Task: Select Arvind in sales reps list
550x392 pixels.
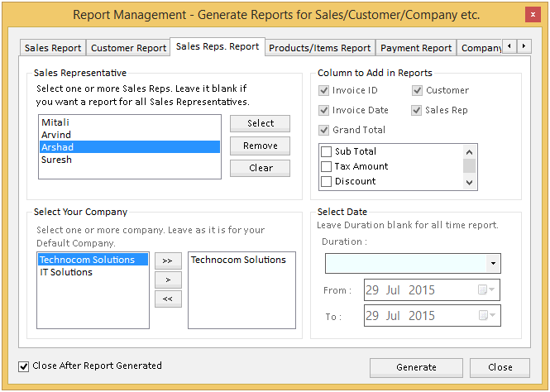Action: [x=129, y=135]
